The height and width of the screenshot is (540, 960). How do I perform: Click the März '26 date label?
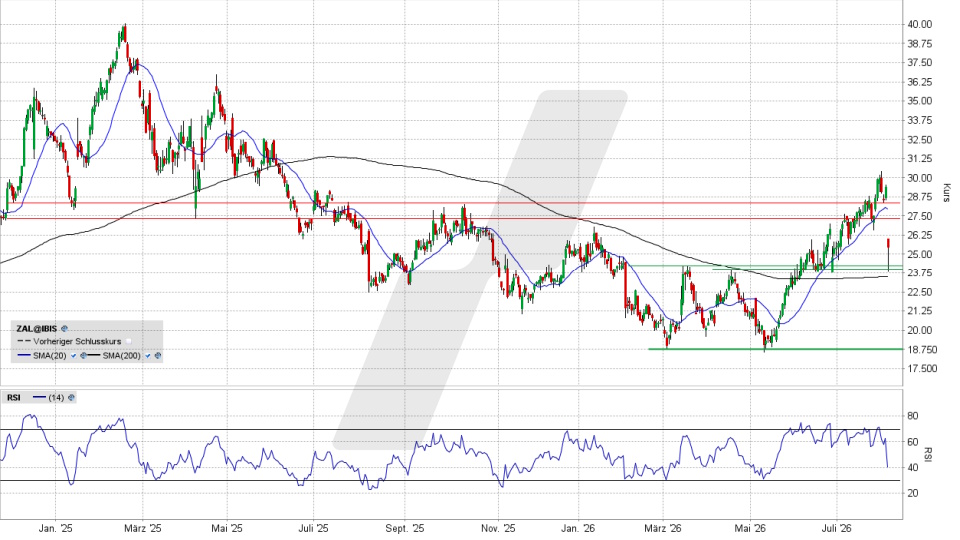663,528
